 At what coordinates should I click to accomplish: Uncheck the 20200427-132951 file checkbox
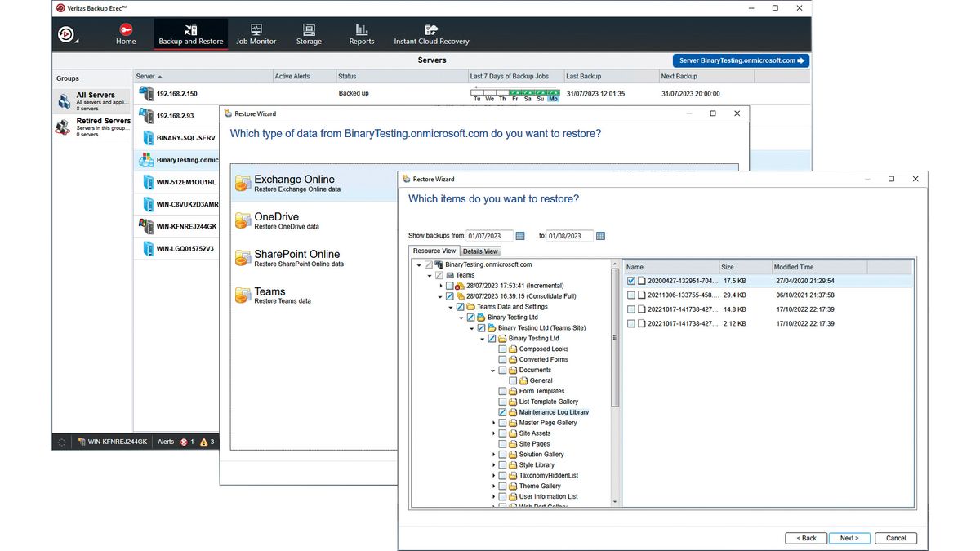point(631,281)
